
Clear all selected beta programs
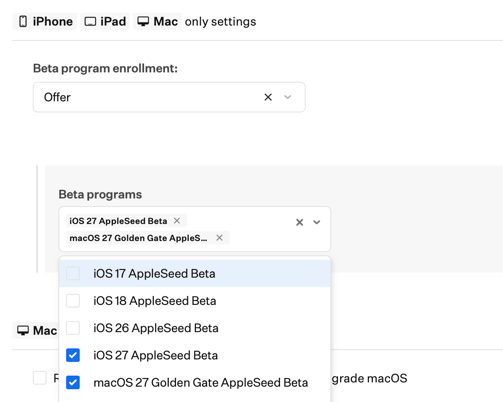[300, 222]
